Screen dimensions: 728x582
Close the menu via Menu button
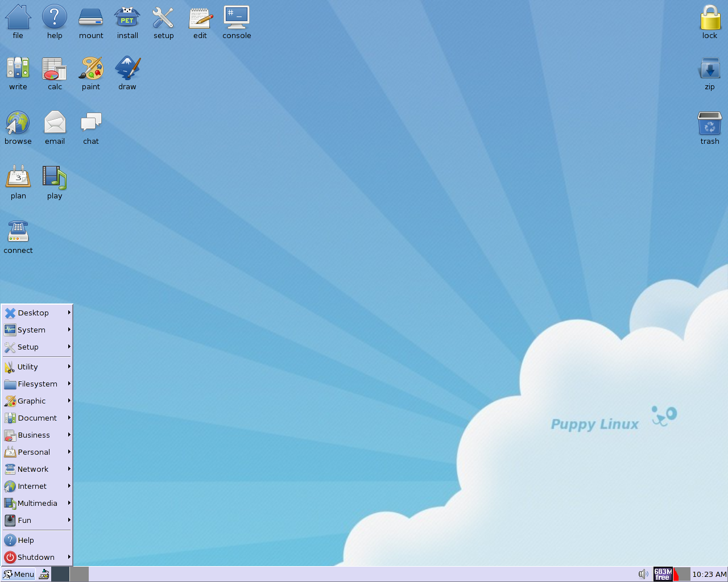click(x=18, y=574)
